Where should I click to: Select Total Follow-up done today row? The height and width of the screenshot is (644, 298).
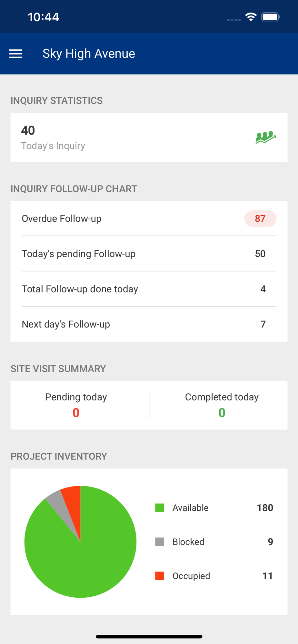(149, 289)
